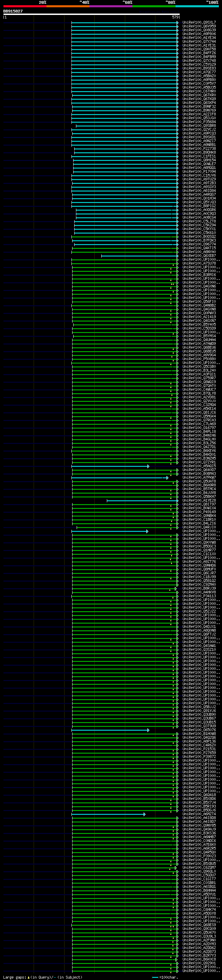The height and width of the screenshot is (980, 222).
Task: Select hit UniRef100_P17094
Action: [199, 172]
